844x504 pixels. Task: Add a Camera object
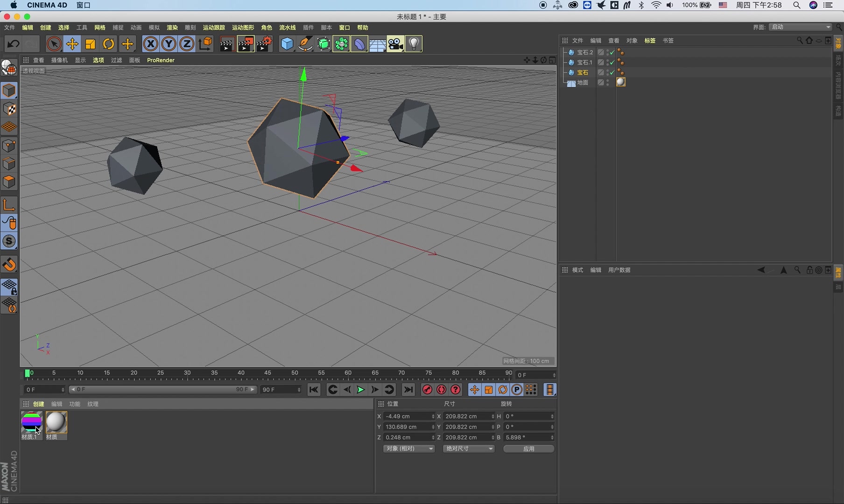(x=395, y=43)
